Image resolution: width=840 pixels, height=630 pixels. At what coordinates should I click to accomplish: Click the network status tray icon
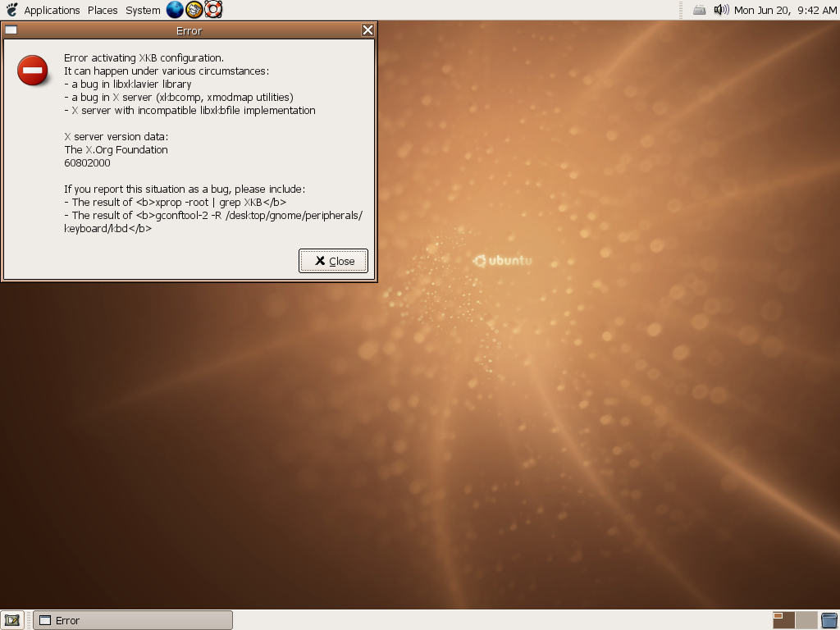pos(699,10)
